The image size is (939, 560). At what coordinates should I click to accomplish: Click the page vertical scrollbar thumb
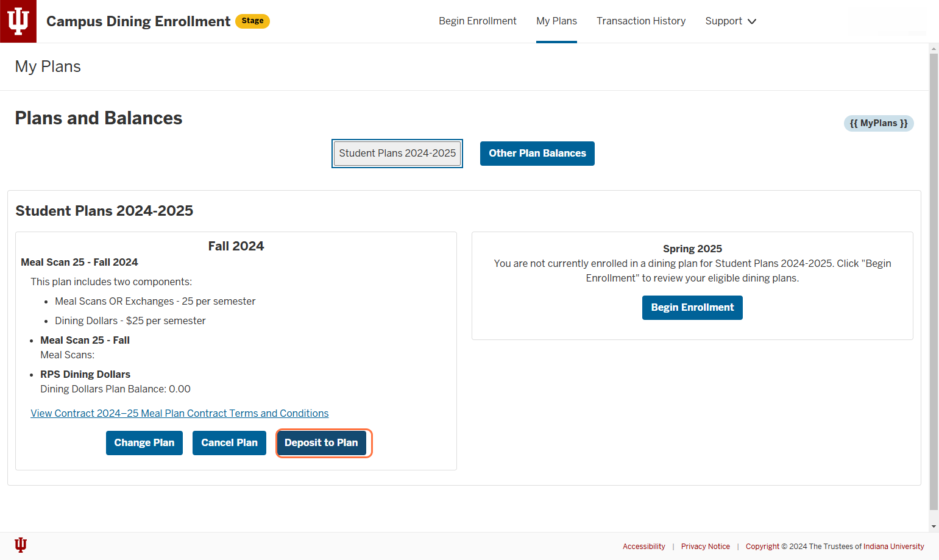(x=934, y=282)
